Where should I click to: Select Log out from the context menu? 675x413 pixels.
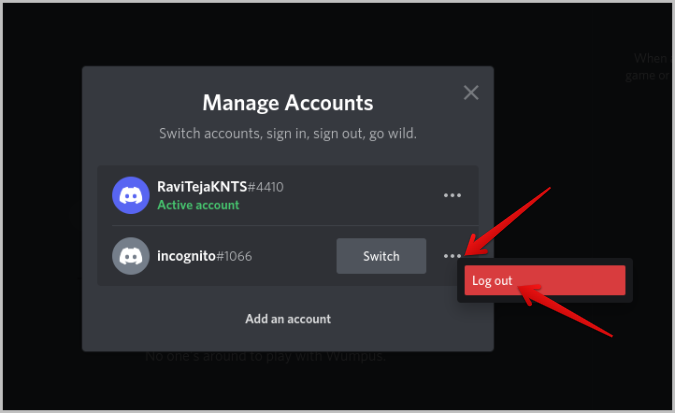coord(545,280)
